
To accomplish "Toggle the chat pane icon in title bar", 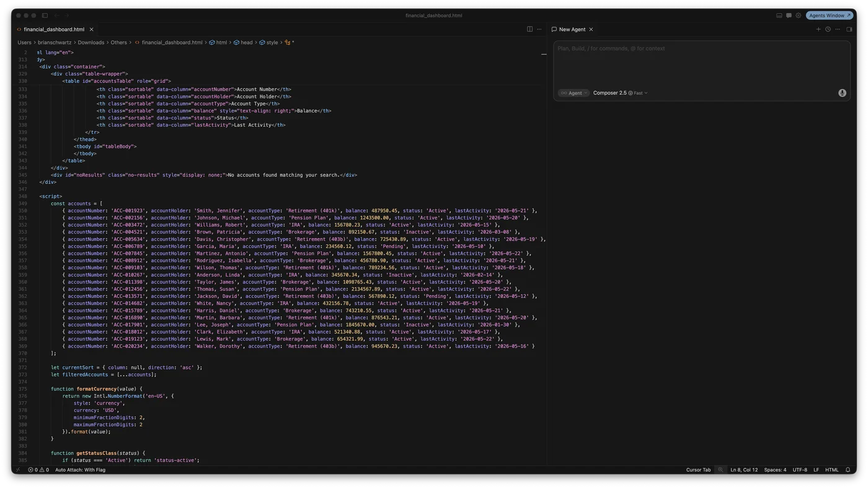I will (x=789, y=16).
